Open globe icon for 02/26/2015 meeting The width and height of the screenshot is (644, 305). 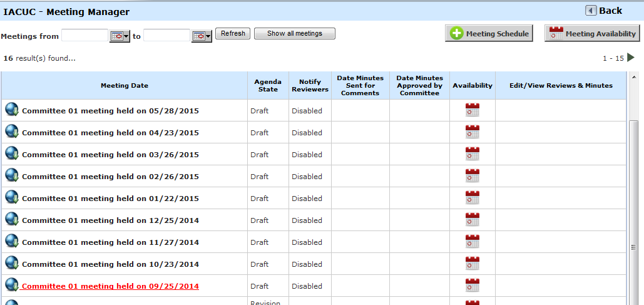[12, 175]
